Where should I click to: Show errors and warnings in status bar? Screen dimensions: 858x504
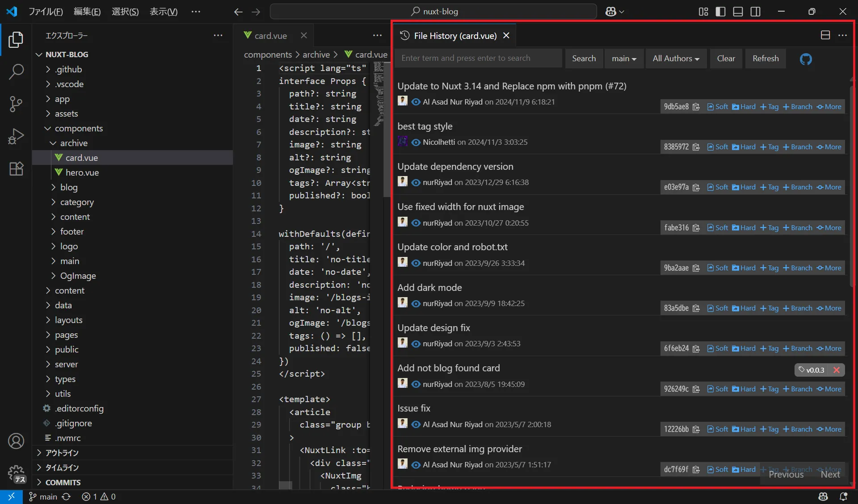coord(99,496)
